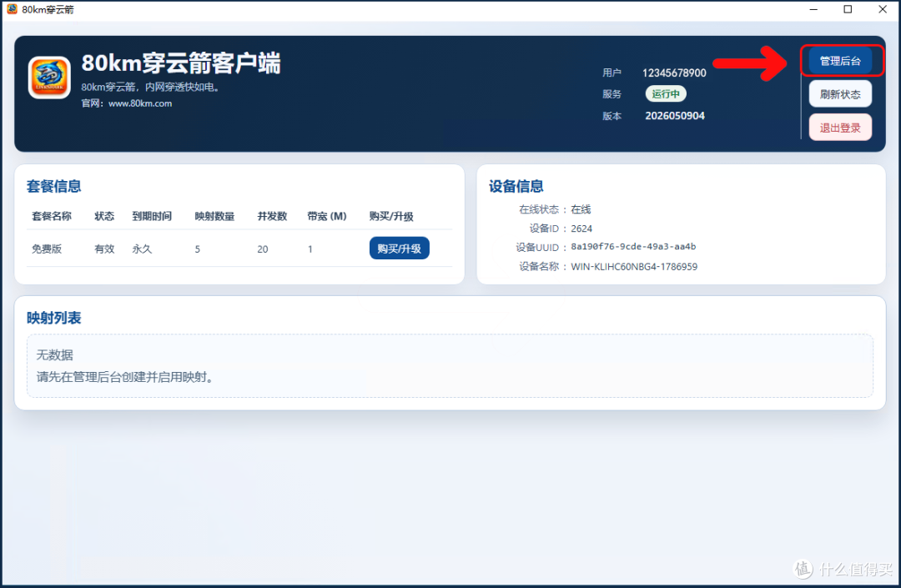Select device name WIN-KLIHC60NBG4-1786959
The height and width of the screenshot is (588, 901).
tap(634, 266)
